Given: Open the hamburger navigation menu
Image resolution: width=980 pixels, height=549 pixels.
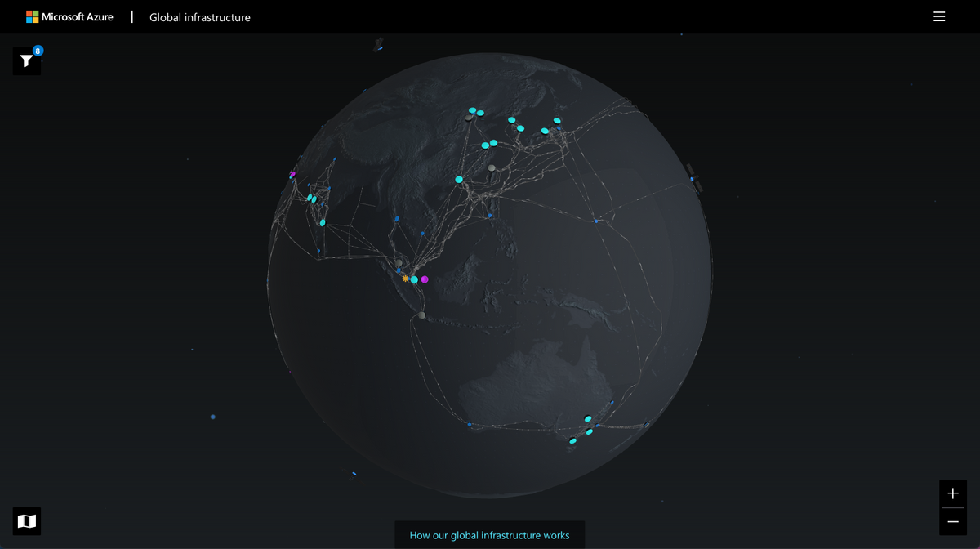Looking at the screenshot, I should pyautogui.click(x=939, y=16).
